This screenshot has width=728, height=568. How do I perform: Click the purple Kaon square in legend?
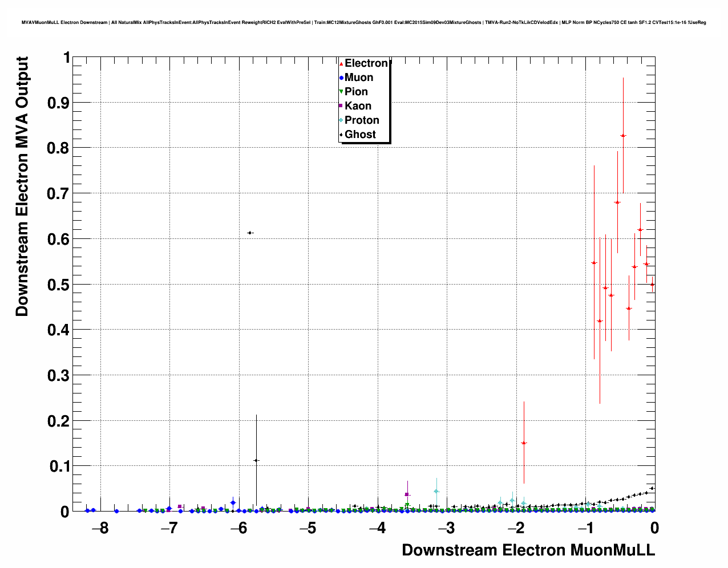pos(341,106)
